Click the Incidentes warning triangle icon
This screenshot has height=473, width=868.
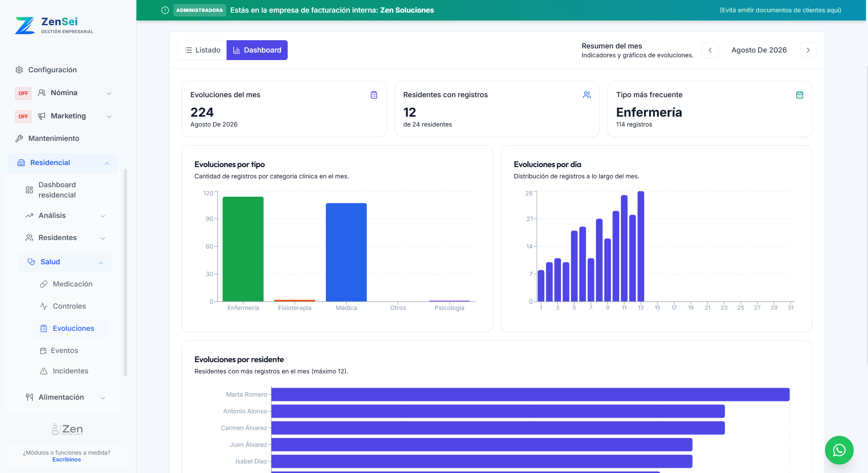click(x=44, y=371)
